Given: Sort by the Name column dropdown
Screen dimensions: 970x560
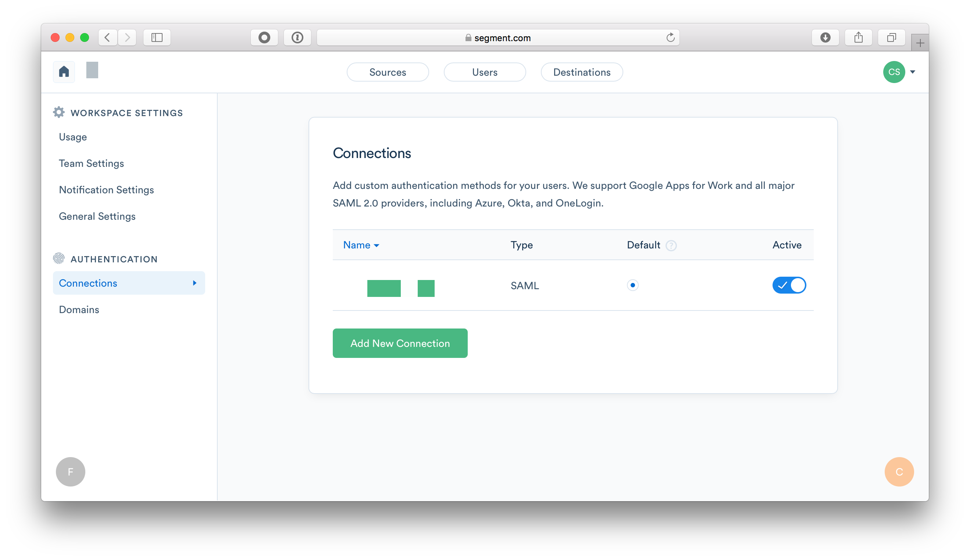Looking at the screenshot, I should click(x=361, y=245).
